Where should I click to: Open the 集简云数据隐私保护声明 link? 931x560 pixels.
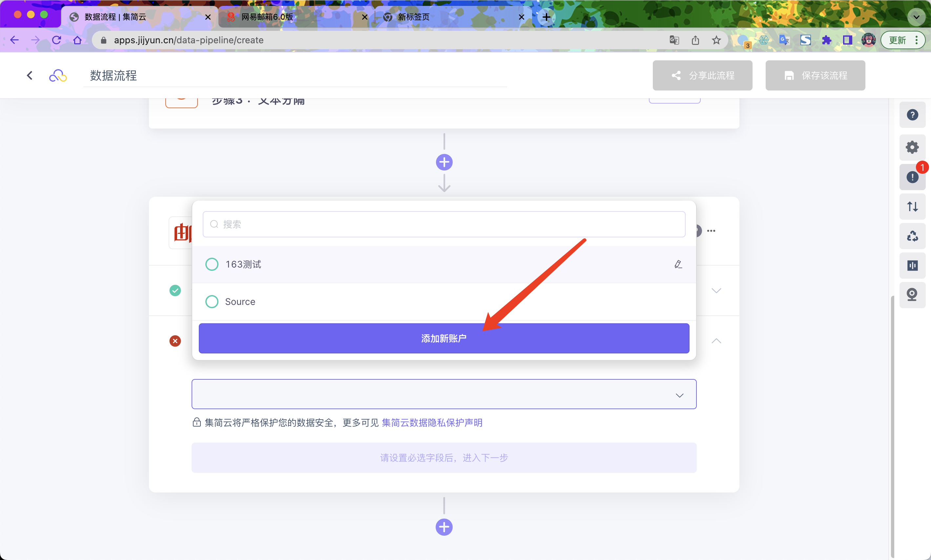pyautogui.click(x=432, y=423)
